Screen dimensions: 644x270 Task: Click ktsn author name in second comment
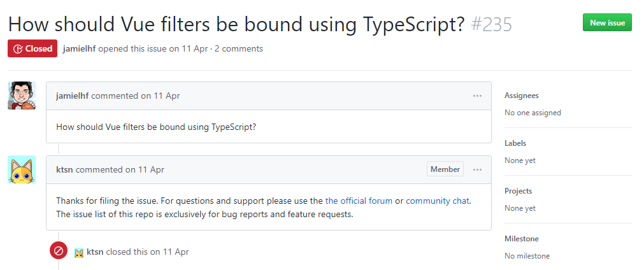(64, 169)
